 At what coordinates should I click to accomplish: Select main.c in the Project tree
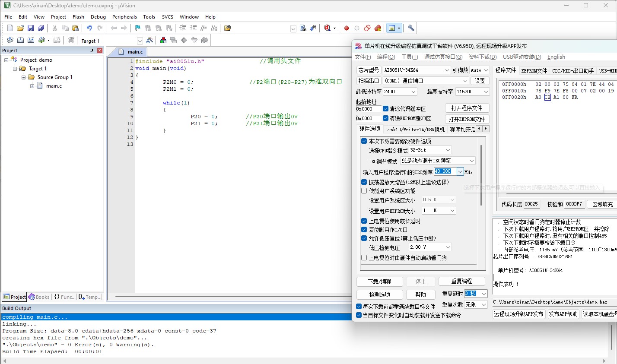[x=54, y=86]
